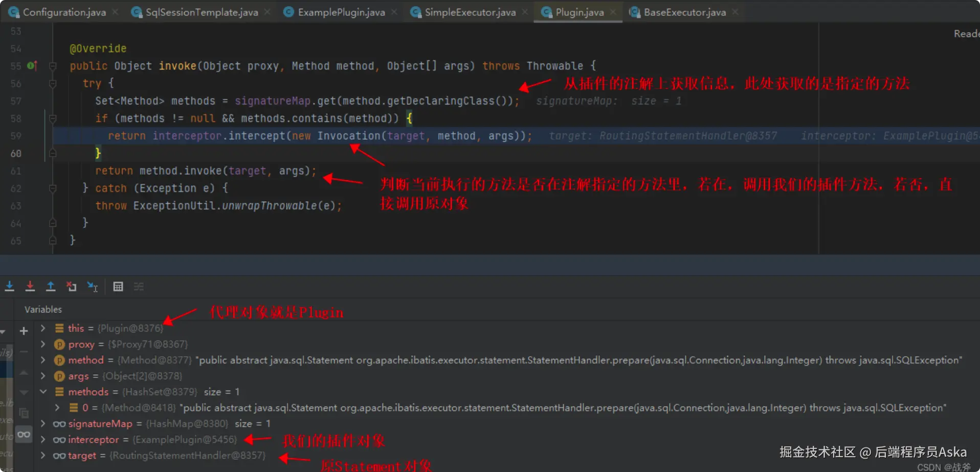
Task: Toggle Show Watches glasses button in sidebar
Action: pyautogui.click(x=24, y=435)
